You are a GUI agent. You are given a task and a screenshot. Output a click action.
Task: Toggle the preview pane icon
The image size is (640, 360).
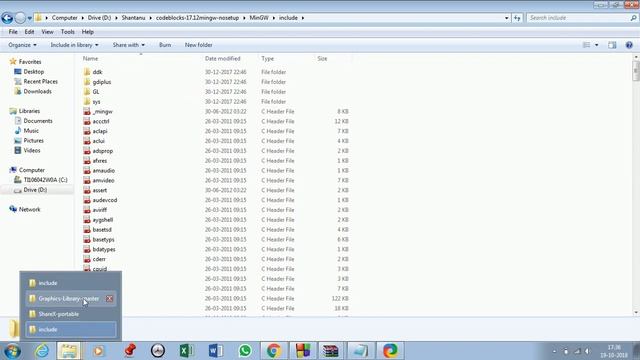pyautogui.click(x=612, y=45)
